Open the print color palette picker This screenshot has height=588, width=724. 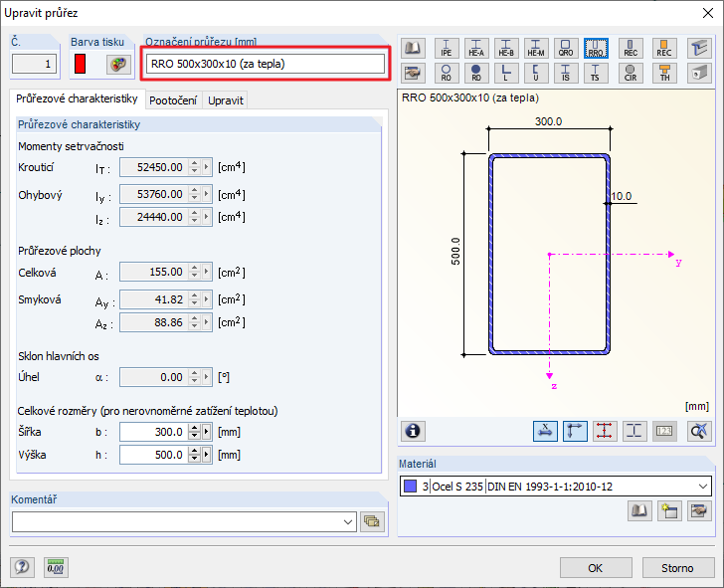118,65
